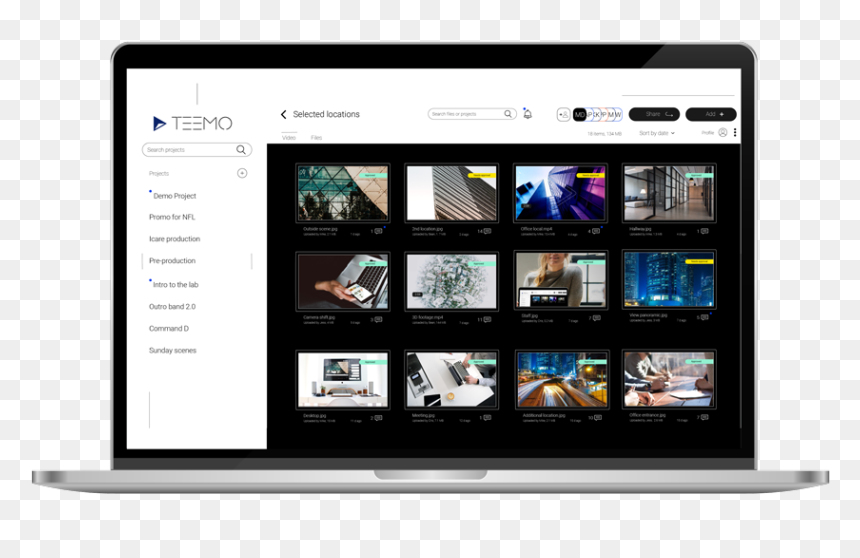Viewport: 860px width, 558px height.
Task: Open the Outro band 2.0 project
Action: (x=172, y=307)
